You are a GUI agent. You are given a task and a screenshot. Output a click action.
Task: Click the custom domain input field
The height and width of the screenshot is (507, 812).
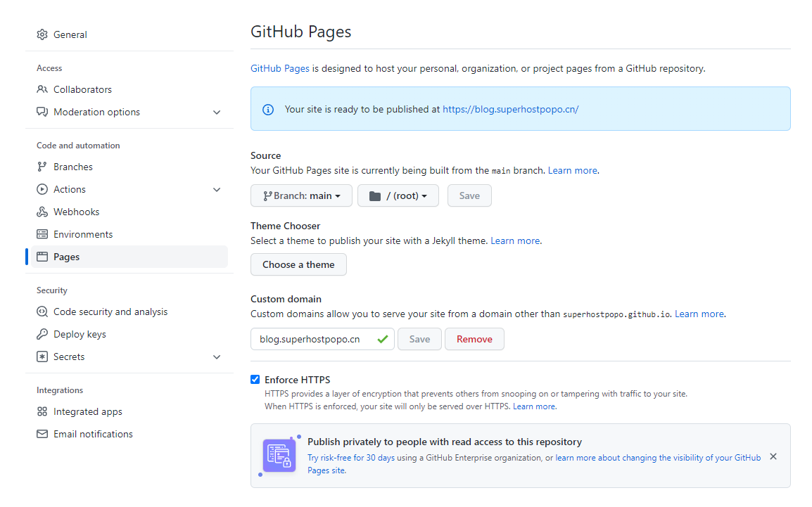coord(322,339)
